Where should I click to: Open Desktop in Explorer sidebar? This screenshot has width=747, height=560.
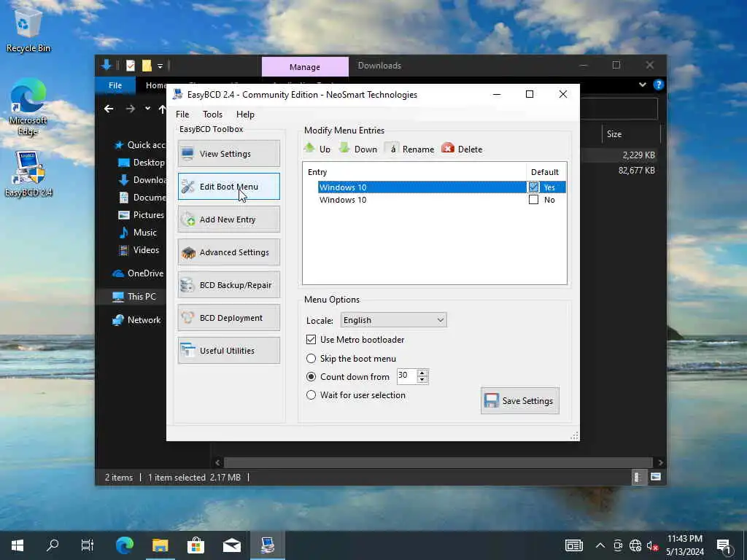pos(142,163)
